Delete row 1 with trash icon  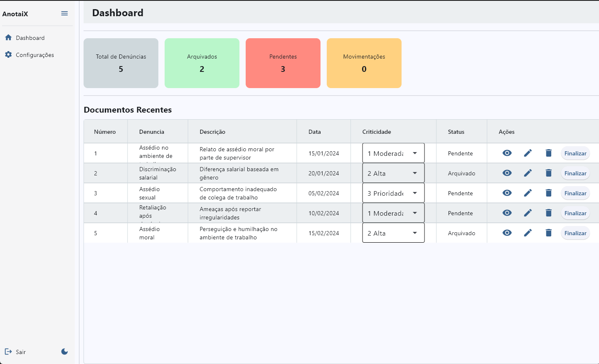(x=549, y=153)
